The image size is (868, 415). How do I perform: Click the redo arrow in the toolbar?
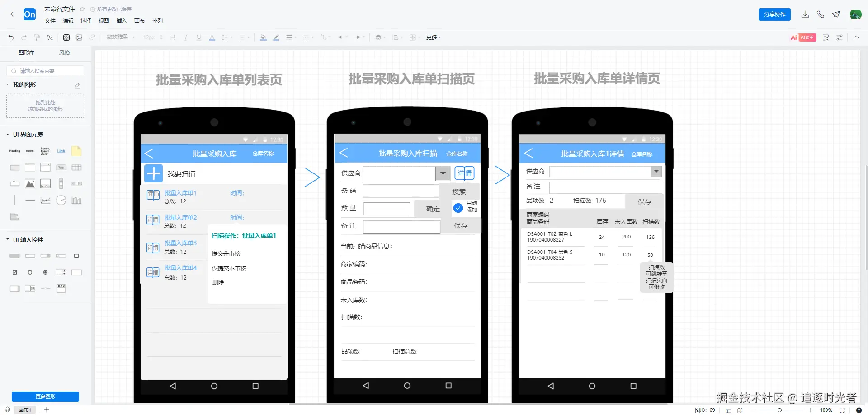[x=24, y=37]
